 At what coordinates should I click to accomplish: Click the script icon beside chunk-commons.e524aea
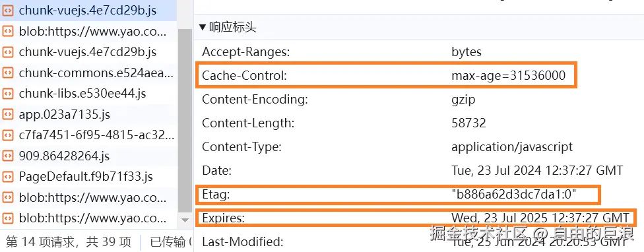pyautogui.click(x=8, y=73)
